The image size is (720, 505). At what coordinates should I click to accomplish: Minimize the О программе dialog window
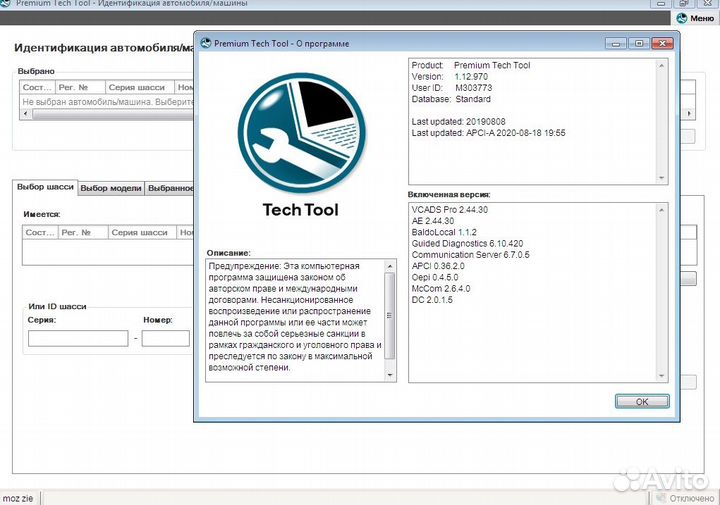tap(616, 43)
